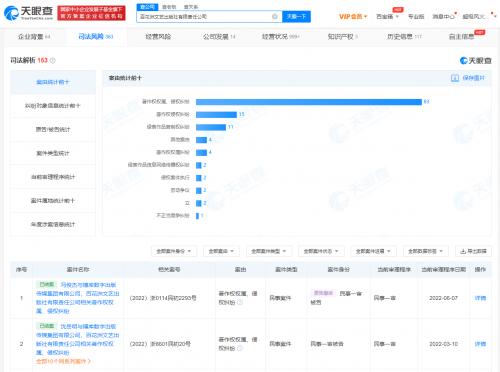Open 详情 link for row 1

pos(480,298)
